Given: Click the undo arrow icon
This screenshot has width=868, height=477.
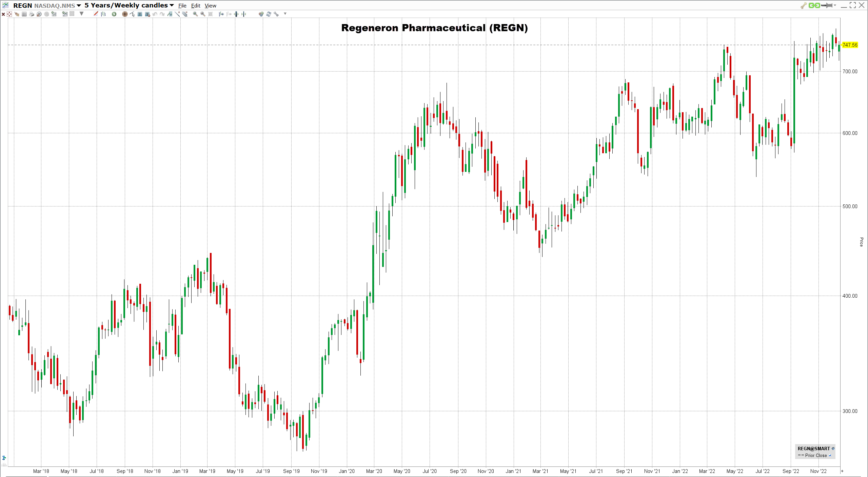Looking at the screenshot, I should [x=155, y=14].
